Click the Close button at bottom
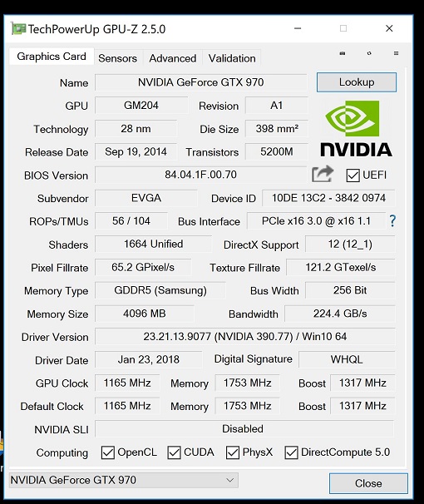 368,483
